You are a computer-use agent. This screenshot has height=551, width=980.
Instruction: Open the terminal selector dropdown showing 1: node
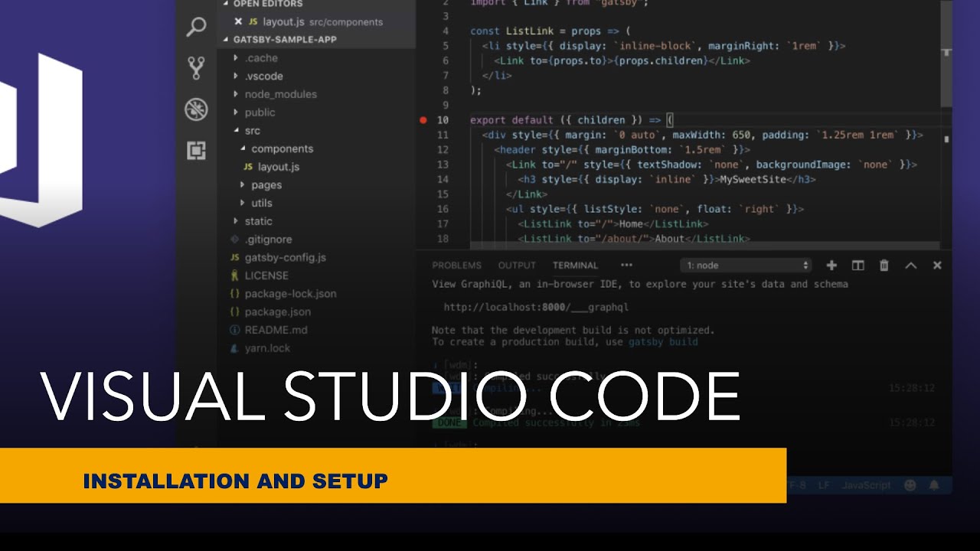click(x=746, y=266)
